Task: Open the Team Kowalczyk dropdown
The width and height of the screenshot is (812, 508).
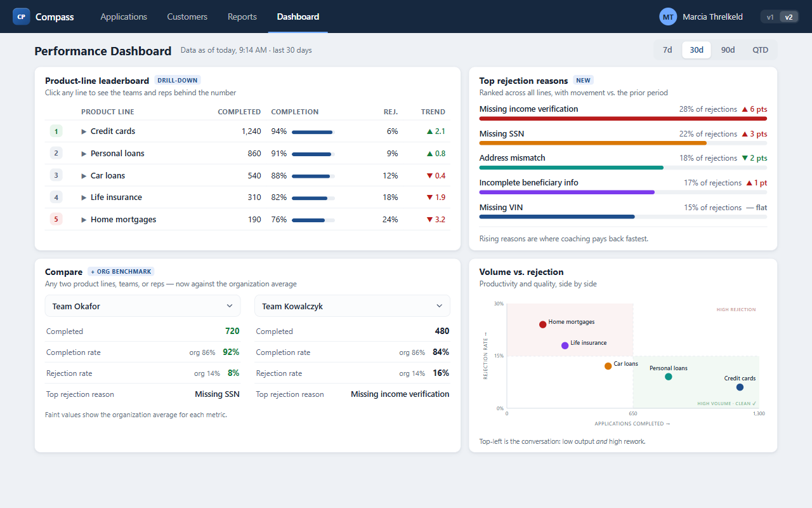Action: (x=352, y=306)
